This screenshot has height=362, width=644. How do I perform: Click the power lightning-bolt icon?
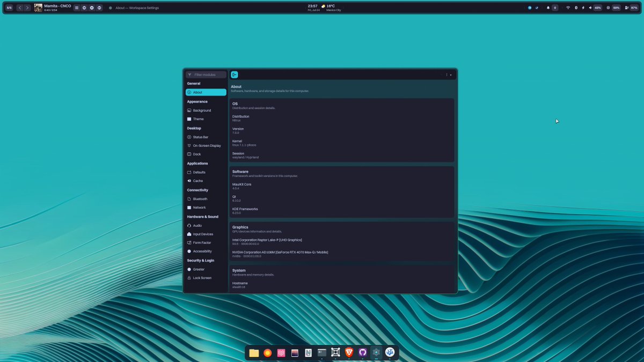[583, 8]
